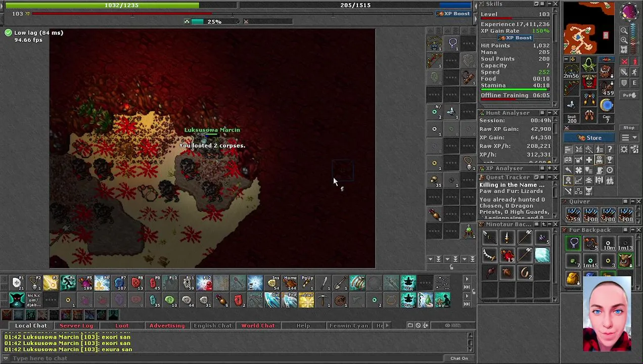Image resolution: width=643 pixels, height=364 pixels.
Task: Click the chat input field
Action: coord(227,358)
